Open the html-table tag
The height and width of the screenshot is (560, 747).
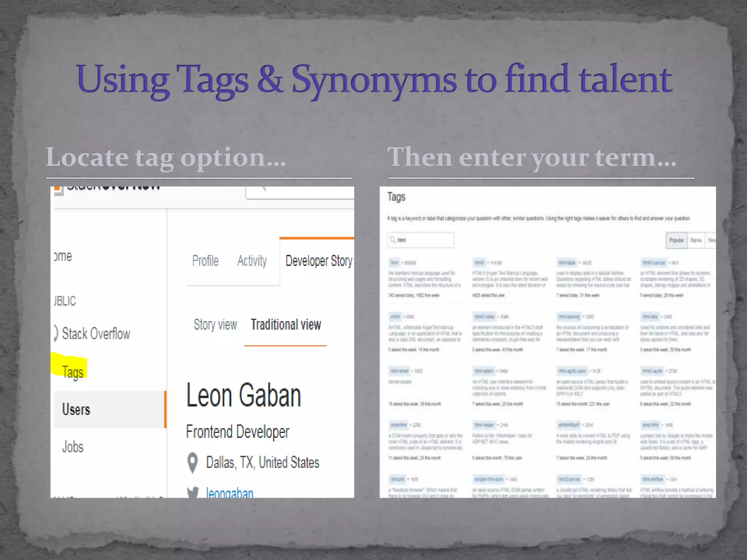coord(567,262)
